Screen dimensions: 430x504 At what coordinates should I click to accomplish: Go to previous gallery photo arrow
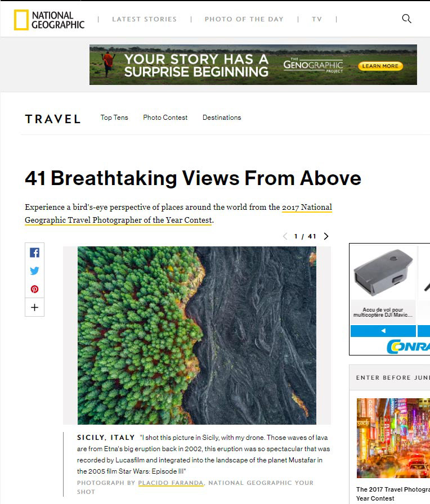(x=285, y=237)
